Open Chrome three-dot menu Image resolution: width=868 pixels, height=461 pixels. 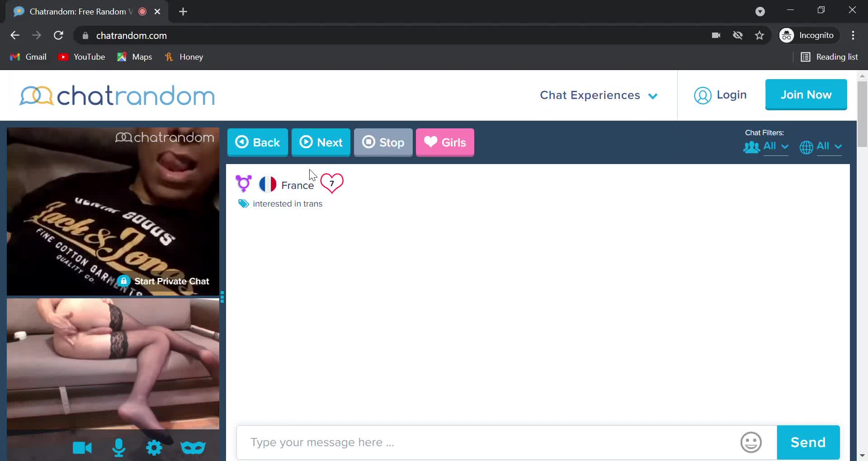[853, 35]
